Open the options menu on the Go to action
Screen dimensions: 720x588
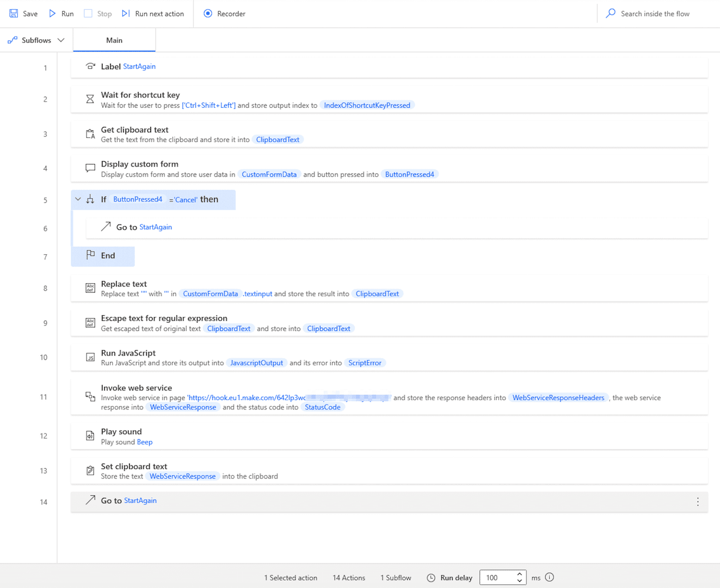click(x=698, y=501)
